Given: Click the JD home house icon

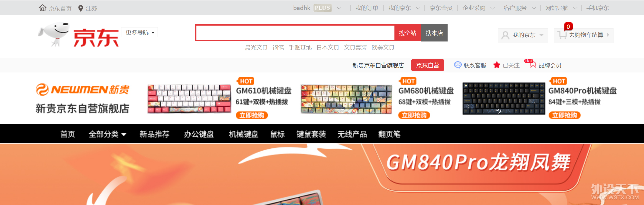Looking at the screenshot, I should (x=43, y=8).
